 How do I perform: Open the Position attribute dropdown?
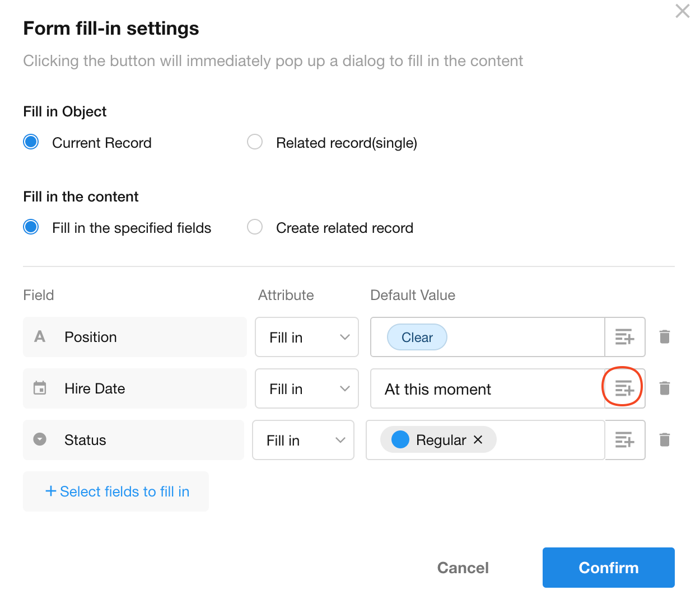(x=306, y=337)
